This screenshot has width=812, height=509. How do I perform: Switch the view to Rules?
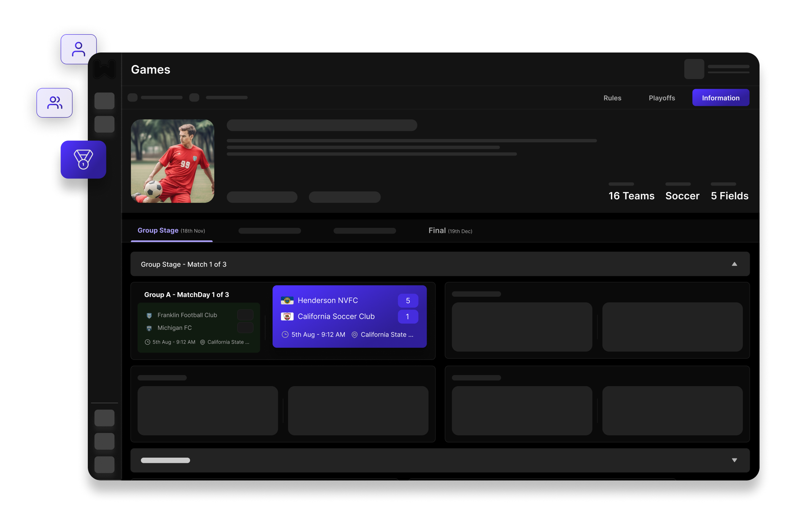tap(612, 98)
